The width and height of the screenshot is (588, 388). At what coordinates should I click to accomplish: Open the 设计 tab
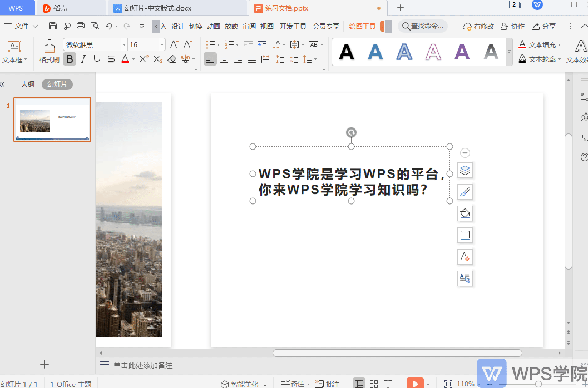178,26
